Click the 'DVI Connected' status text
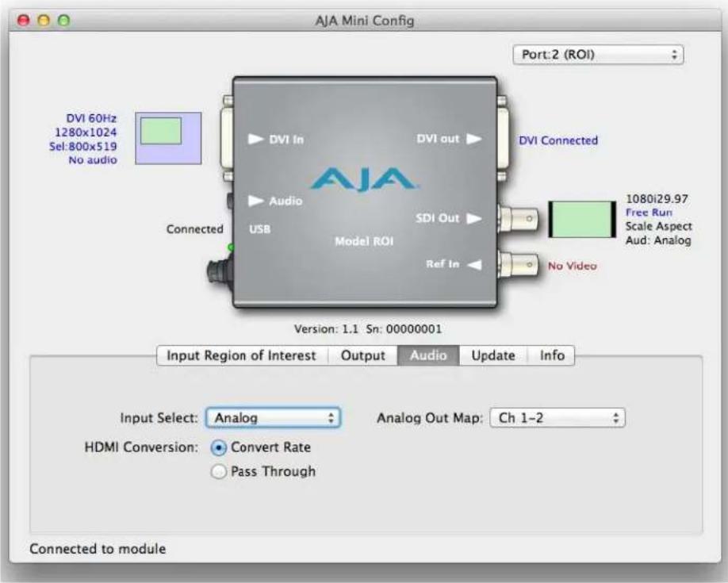Image resolution: width=728 pixels, height=583 pixels. 558,140
